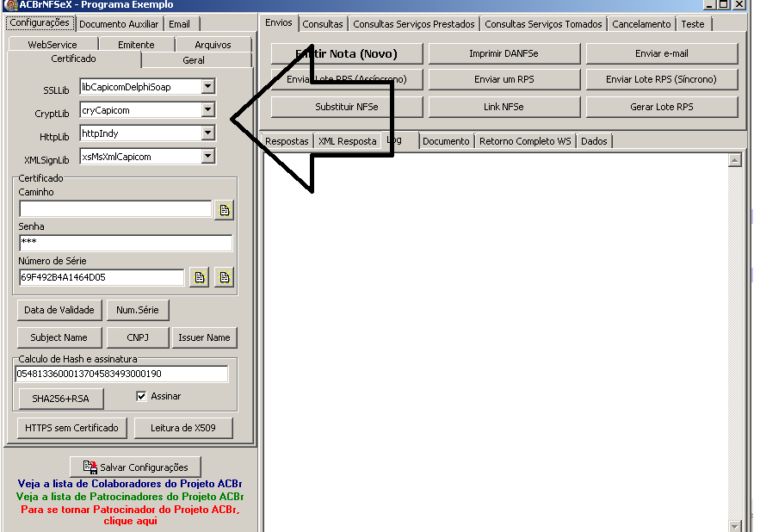Click Num.Série button
The image size is (760, 532).
click(138, 310)
